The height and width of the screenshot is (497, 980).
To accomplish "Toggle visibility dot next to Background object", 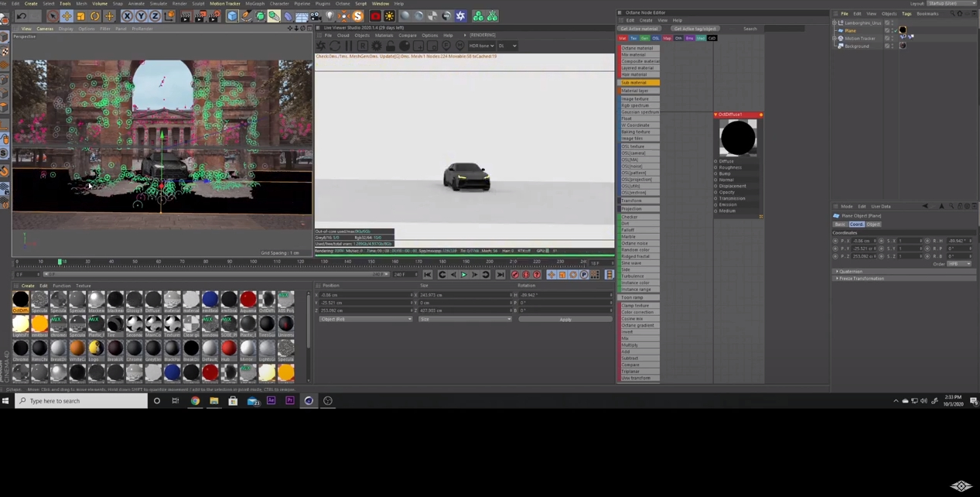I will coord(893,46).
